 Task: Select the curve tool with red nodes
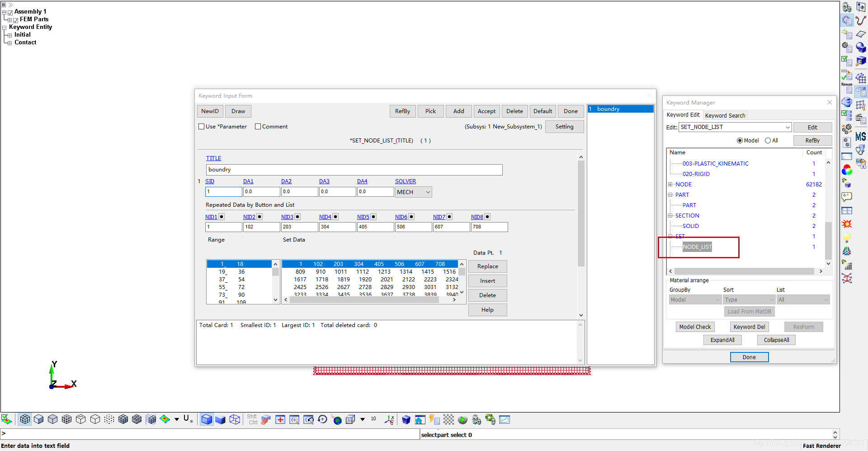click(861, 20)
